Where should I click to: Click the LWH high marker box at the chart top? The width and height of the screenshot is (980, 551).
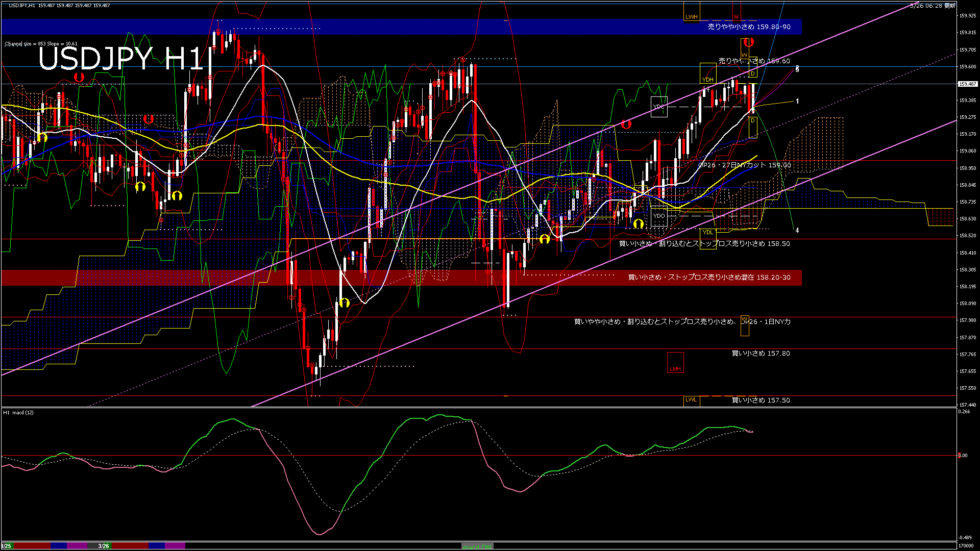pyautogui.click(x=692, y=16)
